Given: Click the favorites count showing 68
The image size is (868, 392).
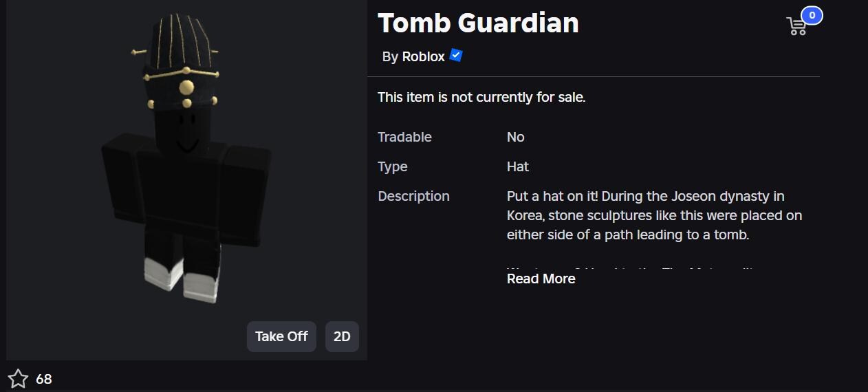Looking at the screenshot, I should (x=44, y=379).
